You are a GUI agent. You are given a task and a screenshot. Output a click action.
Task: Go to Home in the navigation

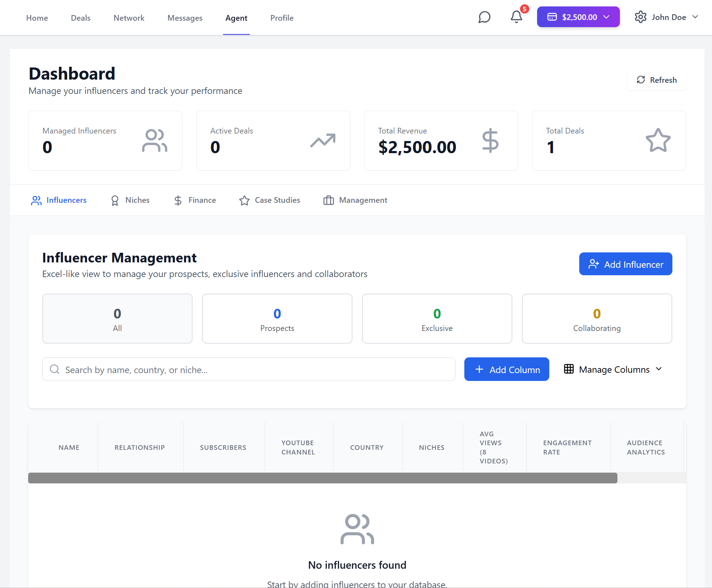[37, 18]
